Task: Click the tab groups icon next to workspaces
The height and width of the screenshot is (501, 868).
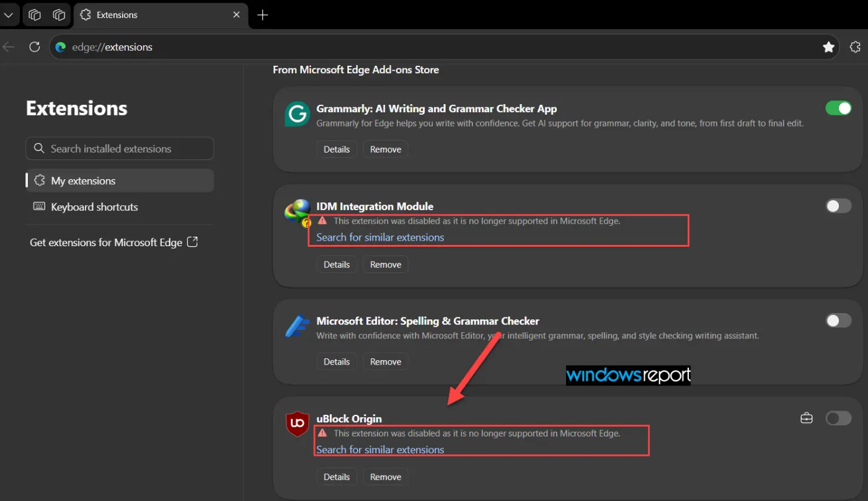Action: 59,15
